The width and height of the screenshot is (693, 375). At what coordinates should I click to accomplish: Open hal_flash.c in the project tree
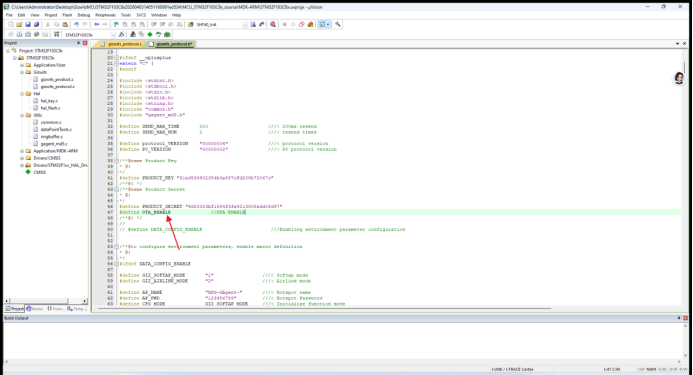[50, 108]
